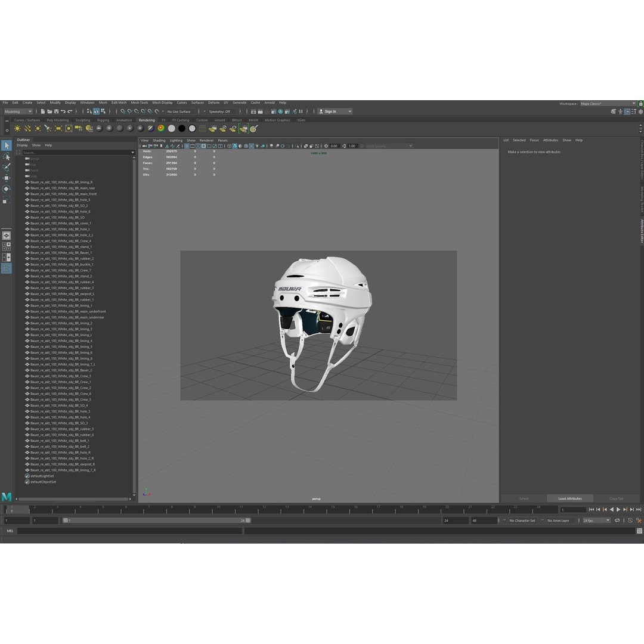Toggle the HumanIK character controls icon

click(x=620, y=112)
